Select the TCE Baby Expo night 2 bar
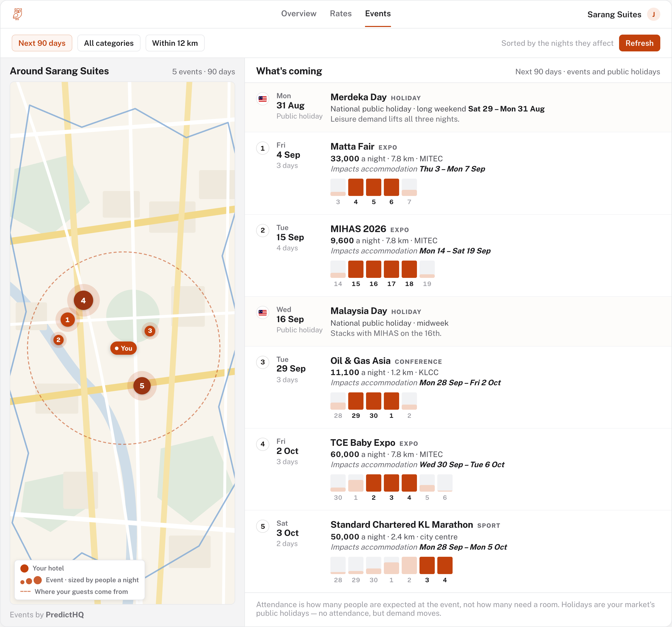 (x=373, y=483)
